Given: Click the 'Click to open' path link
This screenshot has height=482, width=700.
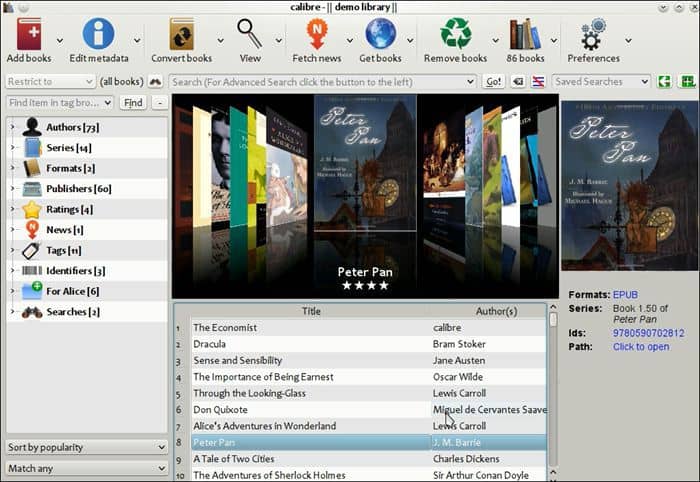Looking at the screenshot, I should [x=641, y=347].
